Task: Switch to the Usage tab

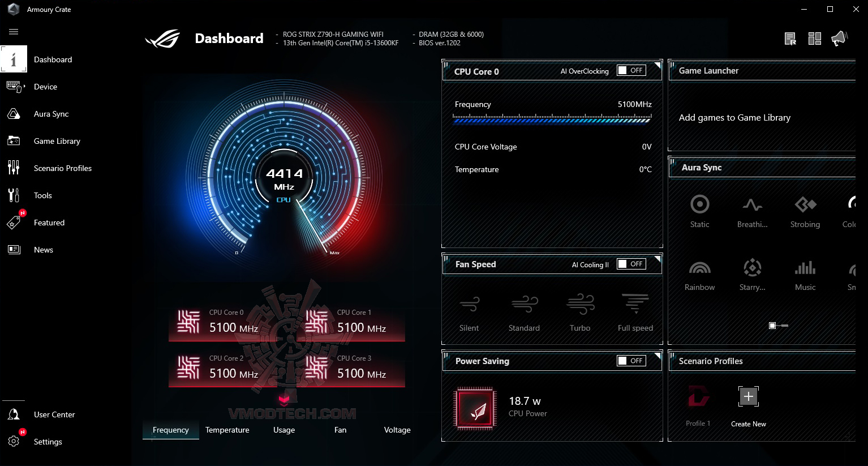Action: click(284, 430)
